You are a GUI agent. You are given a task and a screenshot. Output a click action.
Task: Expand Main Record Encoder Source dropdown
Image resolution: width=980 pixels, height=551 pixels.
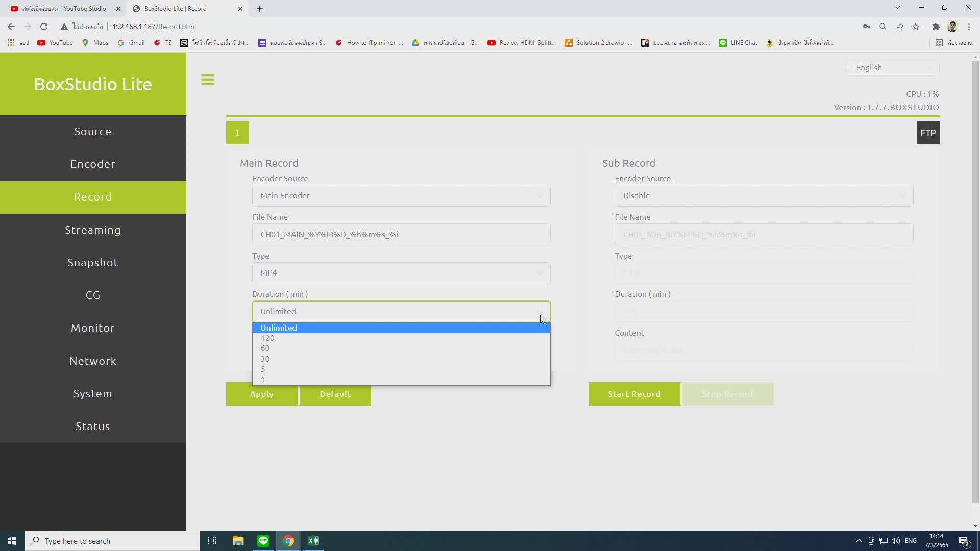[401, 196]
